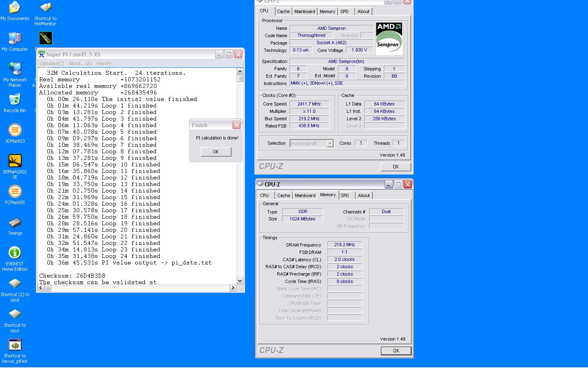
Task: Click OK in lower CPU-Z window
Action: pos(396,350)
